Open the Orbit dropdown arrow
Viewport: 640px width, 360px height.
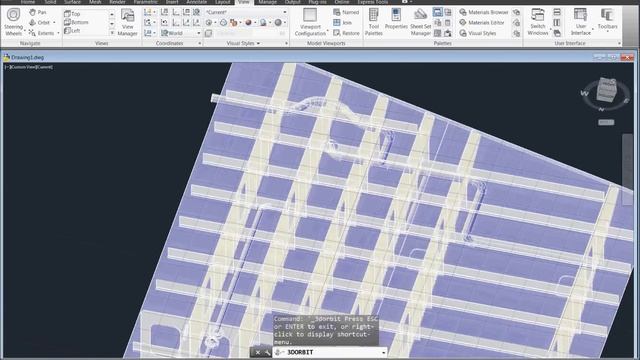tap(54, 22)
